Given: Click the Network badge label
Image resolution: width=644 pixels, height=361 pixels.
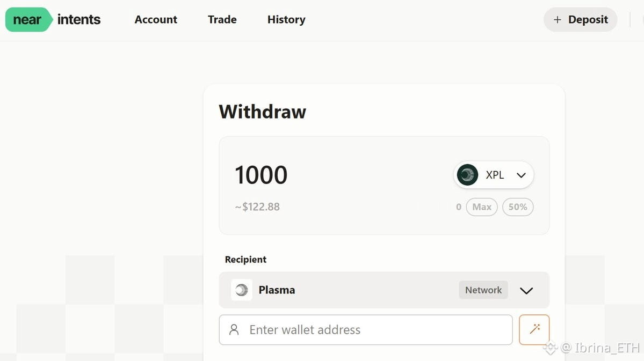Looking at the screenshot, I should click(x=483, y=290).
